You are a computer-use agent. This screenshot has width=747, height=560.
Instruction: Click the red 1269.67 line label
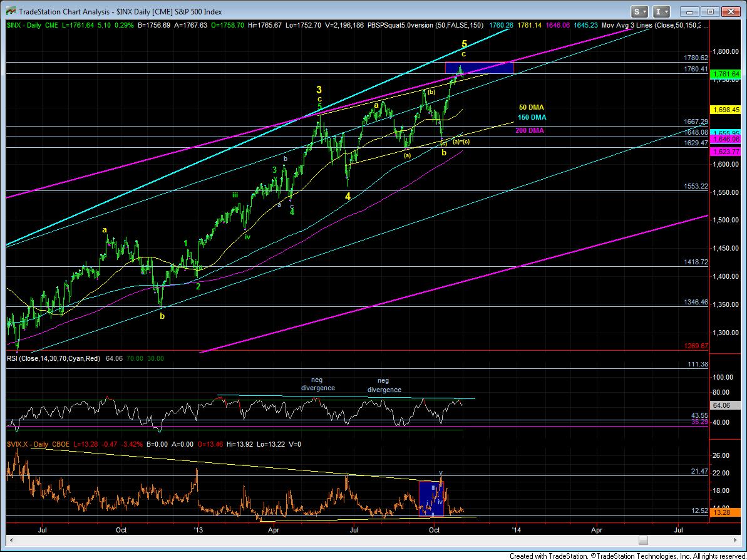tap(696, 346)
